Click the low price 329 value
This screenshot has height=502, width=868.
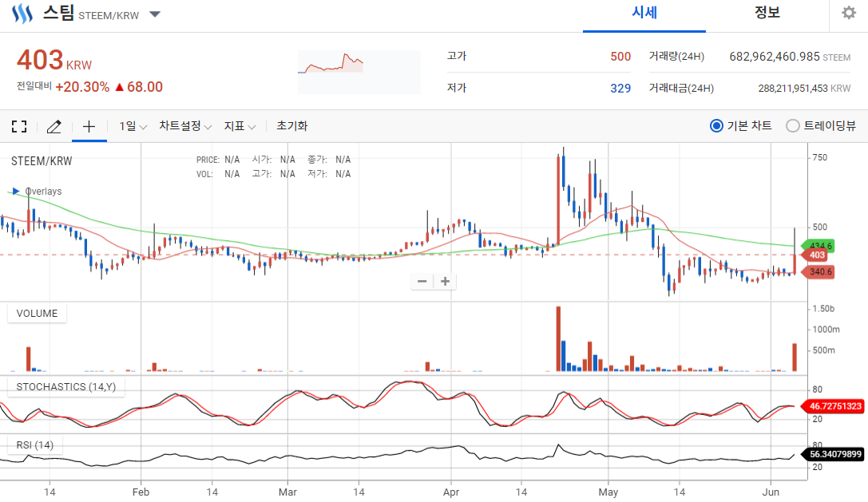pyautogui.click(x=620, y=89)
